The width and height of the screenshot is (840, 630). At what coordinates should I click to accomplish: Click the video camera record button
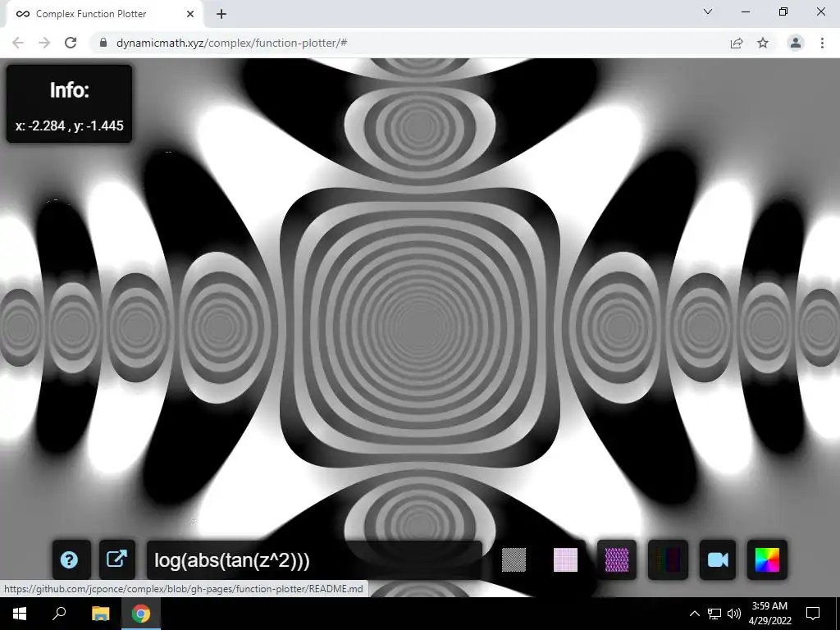(718, 559)
